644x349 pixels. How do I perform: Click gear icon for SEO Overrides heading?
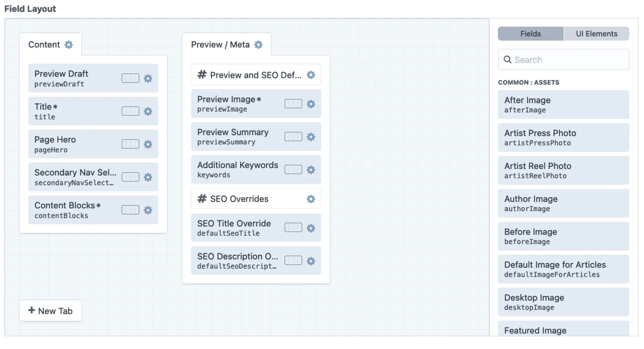point(311,199)
